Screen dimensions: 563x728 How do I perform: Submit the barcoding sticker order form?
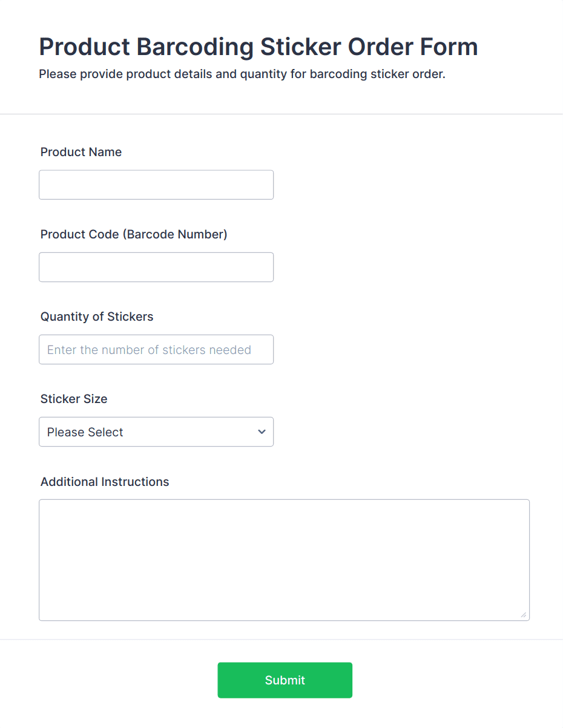(285, 680)
